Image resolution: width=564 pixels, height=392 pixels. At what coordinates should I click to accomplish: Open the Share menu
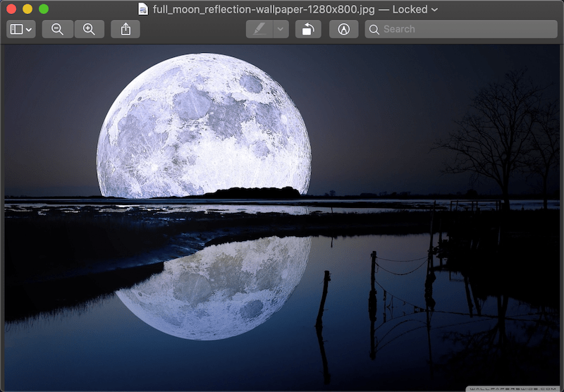125,29
